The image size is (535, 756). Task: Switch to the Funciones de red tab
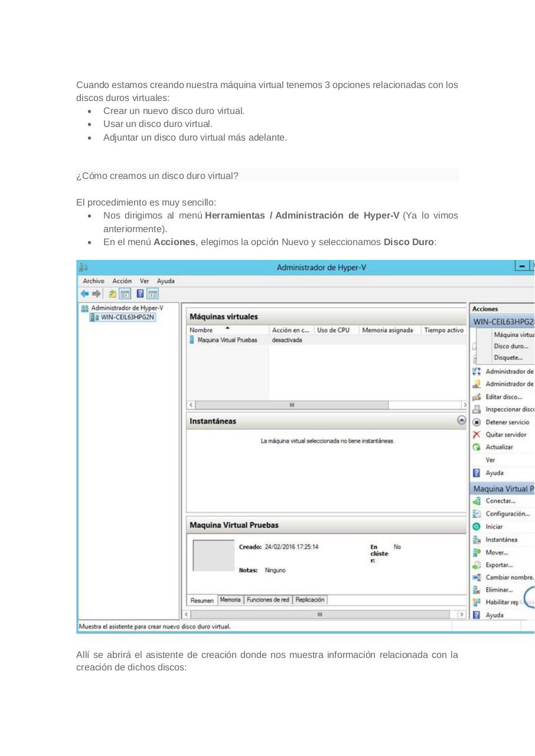(268, 599)
